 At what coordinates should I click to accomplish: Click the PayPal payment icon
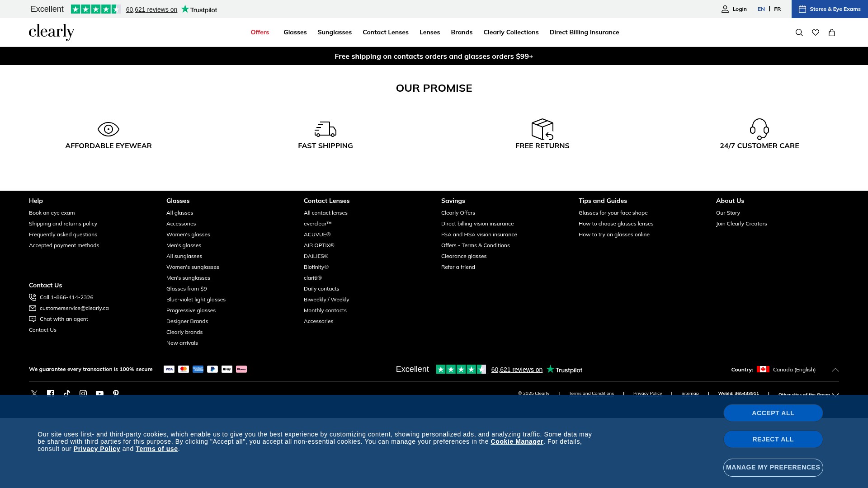pyautogui.click(x=212, y=369)
